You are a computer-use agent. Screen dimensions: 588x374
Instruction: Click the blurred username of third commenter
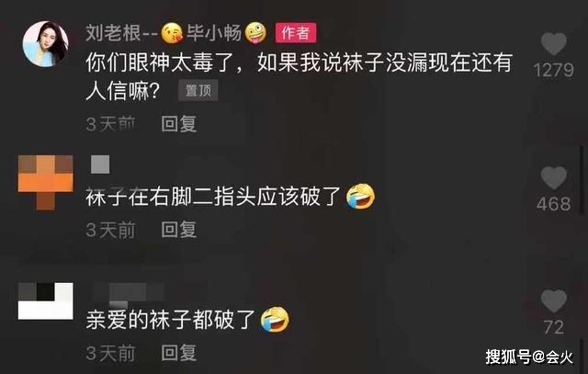130,293
